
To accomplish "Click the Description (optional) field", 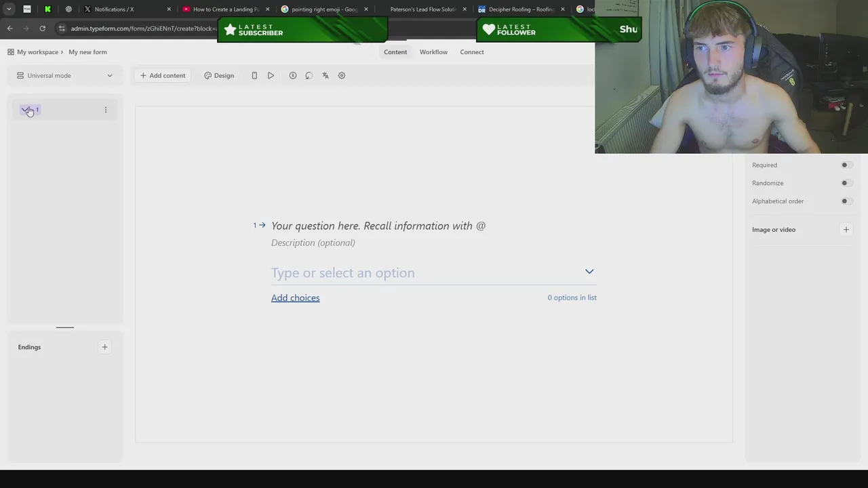I will [313, 243].
